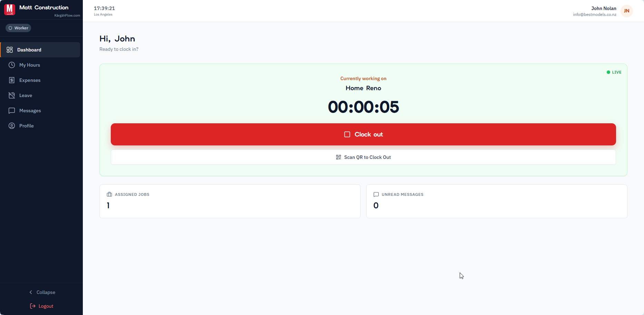The height and width of the screenshot is (315, 644).
Task: Click the Hi, John greeting heading
Action: tap(117, 39)
